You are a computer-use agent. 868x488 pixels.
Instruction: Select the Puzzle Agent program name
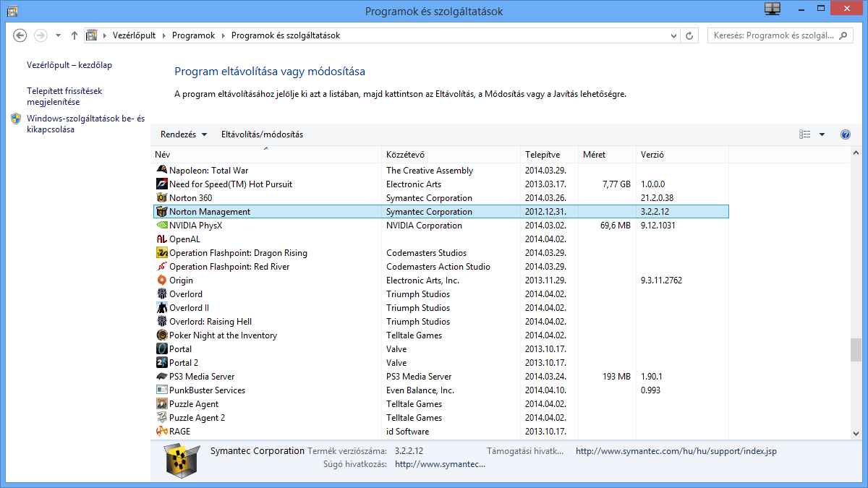(194, 404)
